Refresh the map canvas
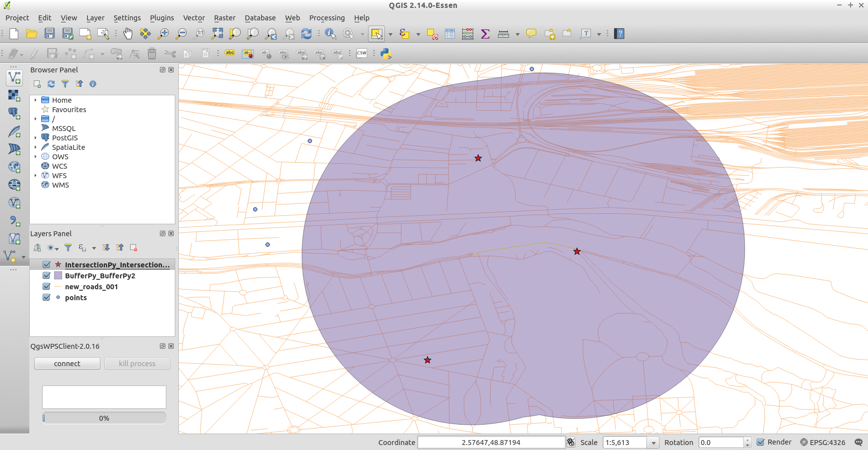Viewport: 868px width, 450px height. pos(306,34)
